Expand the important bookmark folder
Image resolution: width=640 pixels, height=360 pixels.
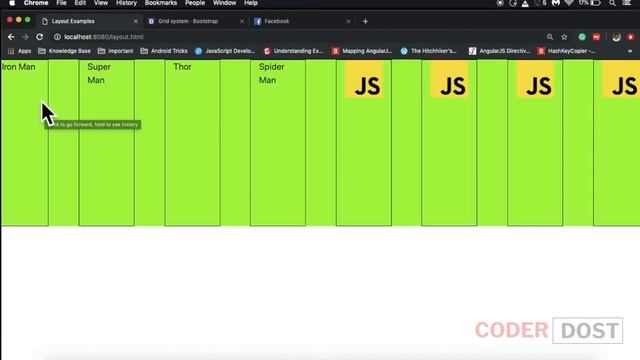[x=116, y=51]
